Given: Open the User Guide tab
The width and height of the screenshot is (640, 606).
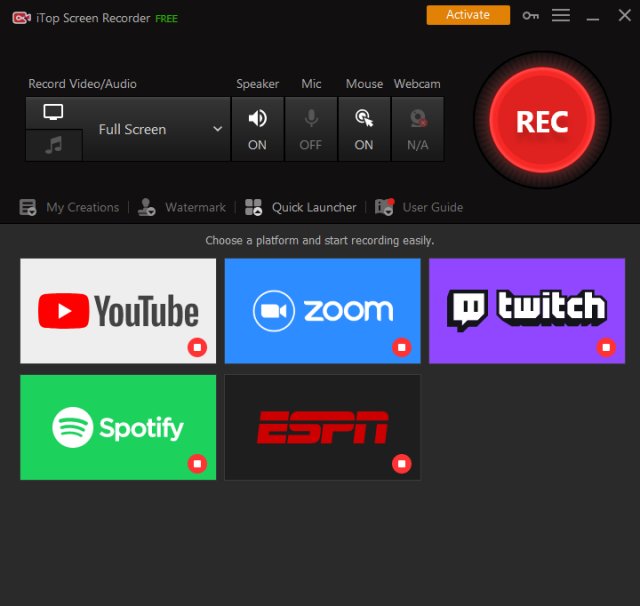Looking at the screenshot, I should pos(419,207).
